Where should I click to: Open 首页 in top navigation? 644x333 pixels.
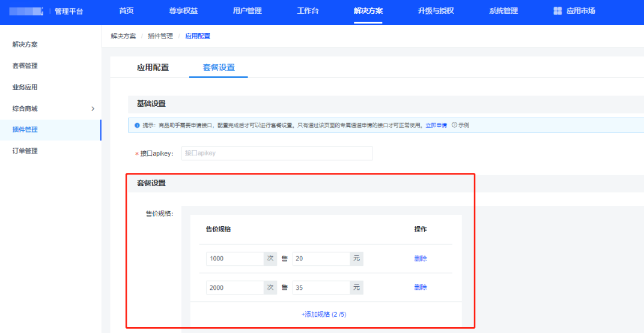(126, 11)
